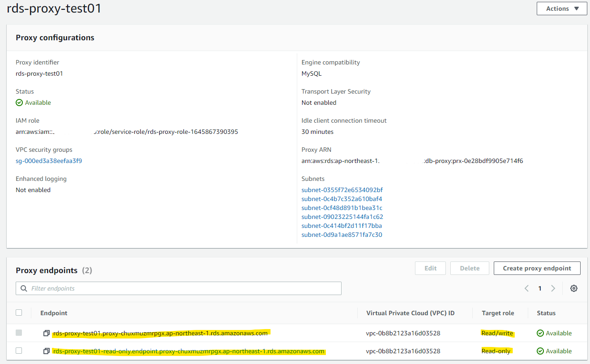Click the Create proxy endpoint button
The image size is (590, 364).
coord(537,268)
